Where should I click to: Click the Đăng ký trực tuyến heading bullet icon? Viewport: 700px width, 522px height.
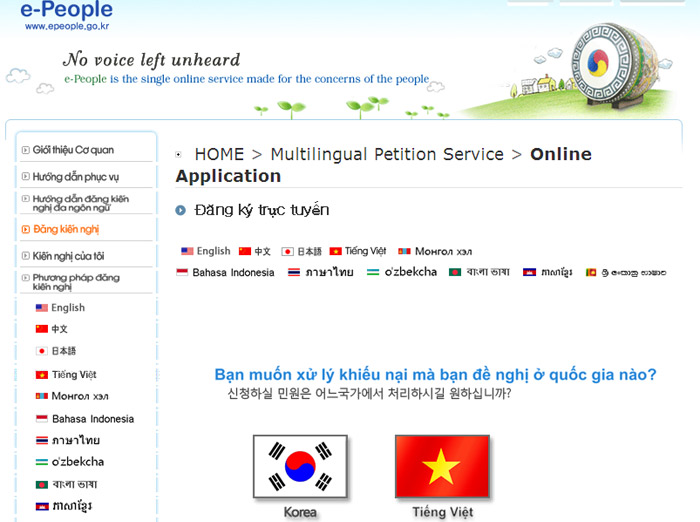tap(180, 210)
